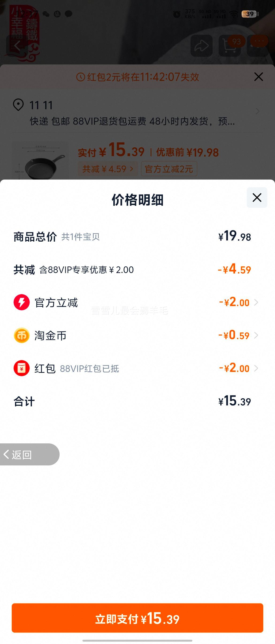275x644 pixels.
Task: Open the address row chevron
Action: (257, 111)
